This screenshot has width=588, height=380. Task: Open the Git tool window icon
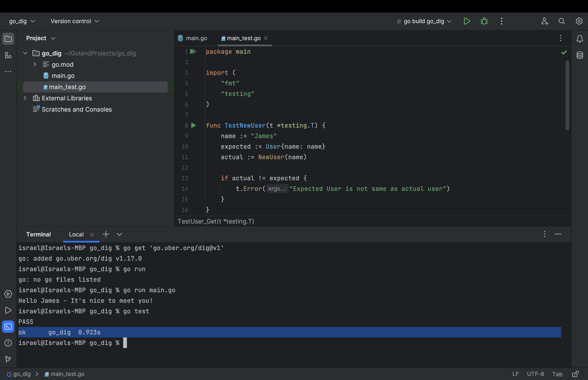[x=8, y=359]
